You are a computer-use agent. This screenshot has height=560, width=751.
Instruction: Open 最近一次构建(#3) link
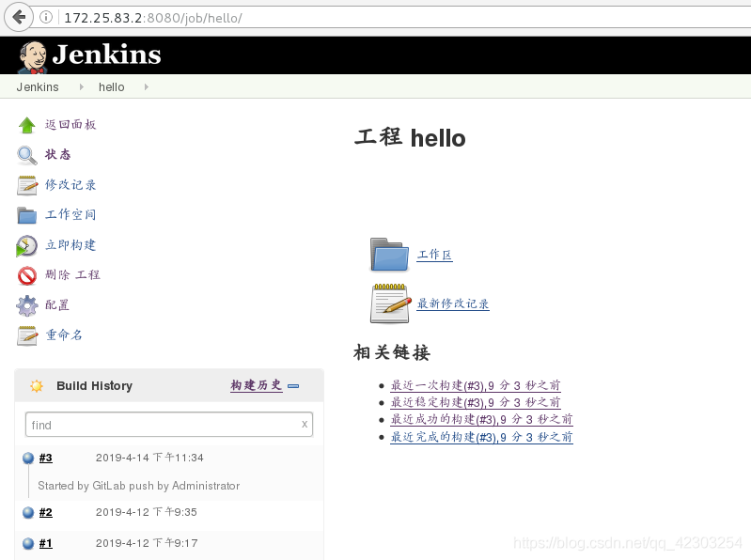(x=476, y=385)
